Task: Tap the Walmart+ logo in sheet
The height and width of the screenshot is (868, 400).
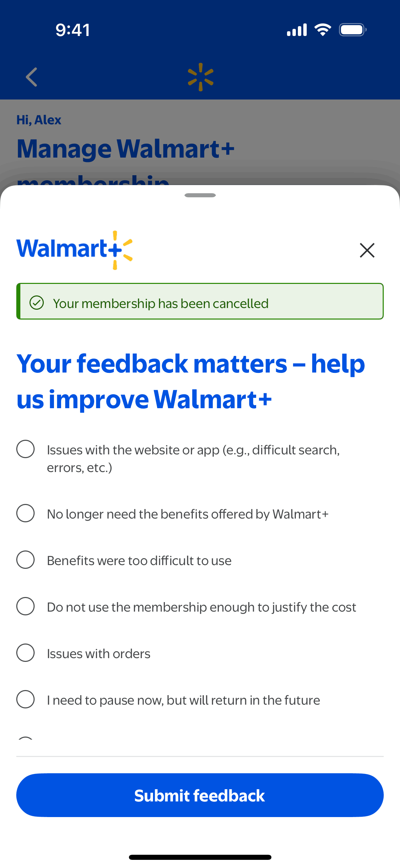Action: pos(74,250)
